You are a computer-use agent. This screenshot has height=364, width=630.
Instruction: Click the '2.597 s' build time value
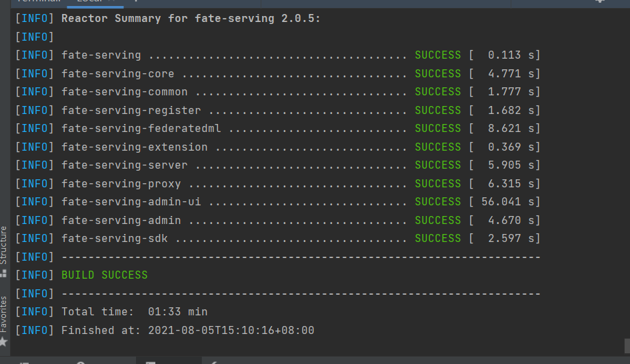point(511,239)
